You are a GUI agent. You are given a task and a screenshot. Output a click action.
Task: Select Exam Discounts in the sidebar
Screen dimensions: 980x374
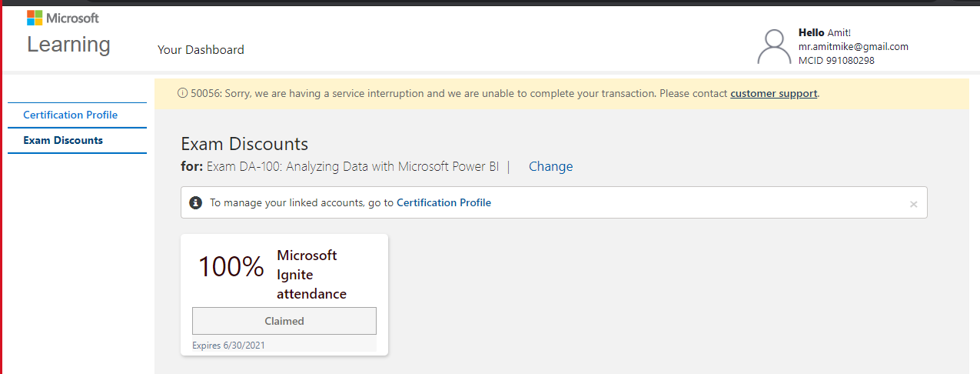click(63, 140)
